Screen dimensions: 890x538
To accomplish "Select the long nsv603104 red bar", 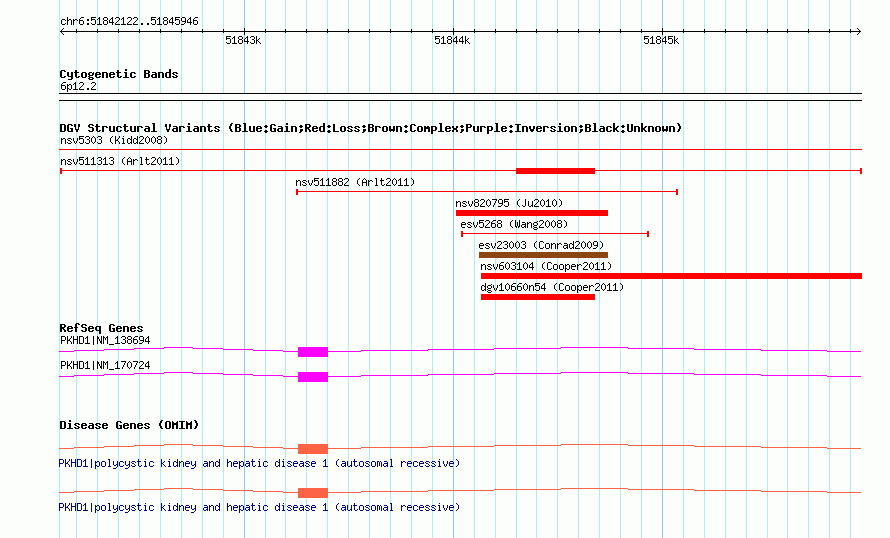I will (x=671, y=276).
